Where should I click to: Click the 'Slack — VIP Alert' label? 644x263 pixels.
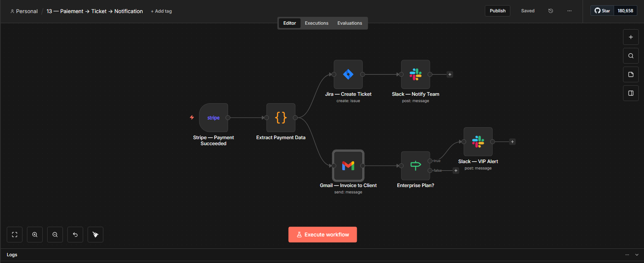pyautogui.click(x=478, y=162)
